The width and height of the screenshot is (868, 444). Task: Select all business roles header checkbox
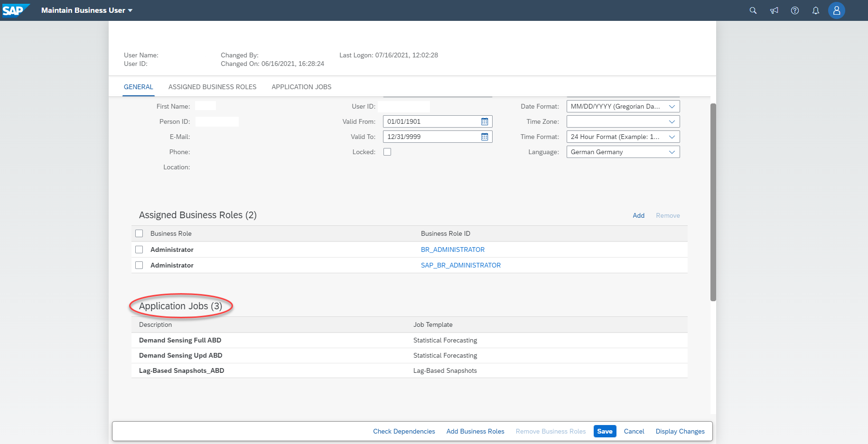pos(139,233)
